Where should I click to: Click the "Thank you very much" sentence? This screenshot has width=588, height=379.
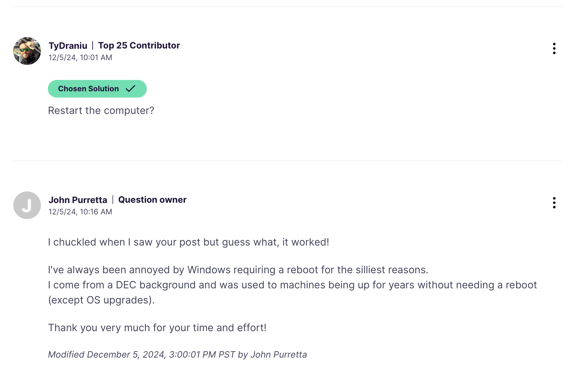tap(157, 328)
